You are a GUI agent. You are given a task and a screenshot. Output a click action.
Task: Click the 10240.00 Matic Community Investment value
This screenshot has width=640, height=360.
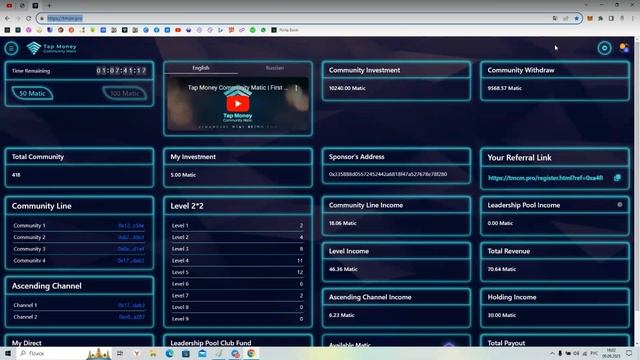347,88
